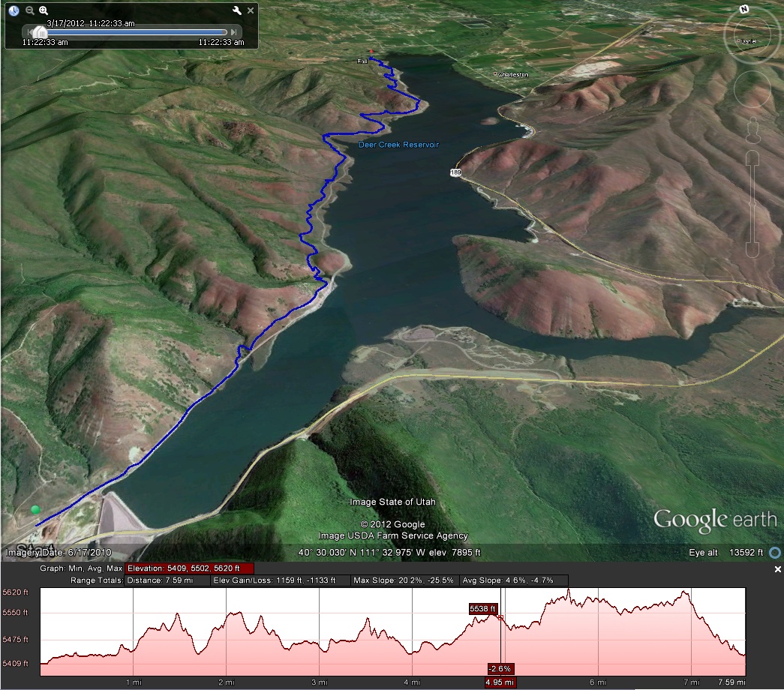Image resolution: width=784 pixels, height=690 pixels.
Task: Click the Eye alt 13592 ft readout
Action: click(726, 553)
